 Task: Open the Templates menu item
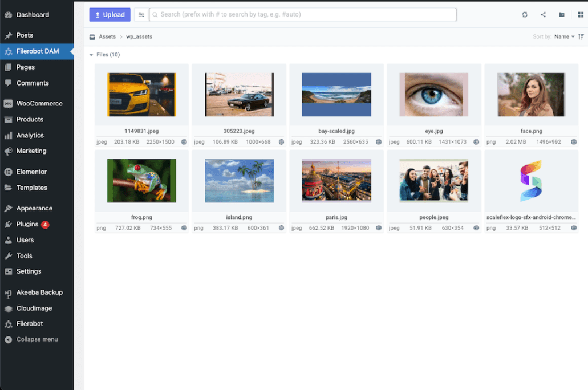(x=37, y=188)
